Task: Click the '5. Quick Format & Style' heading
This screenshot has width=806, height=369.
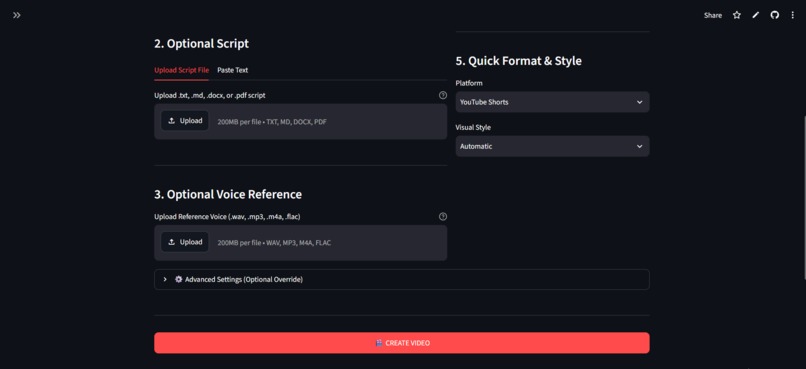Action: pyautogui.click(x=519, y=61)
